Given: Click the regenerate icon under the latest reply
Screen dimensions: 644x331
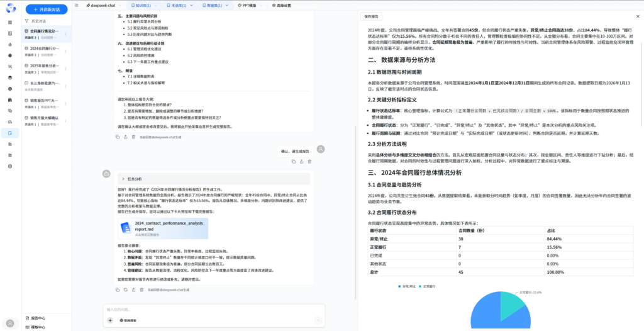Looking at the screenshot, I should (126, 289).
